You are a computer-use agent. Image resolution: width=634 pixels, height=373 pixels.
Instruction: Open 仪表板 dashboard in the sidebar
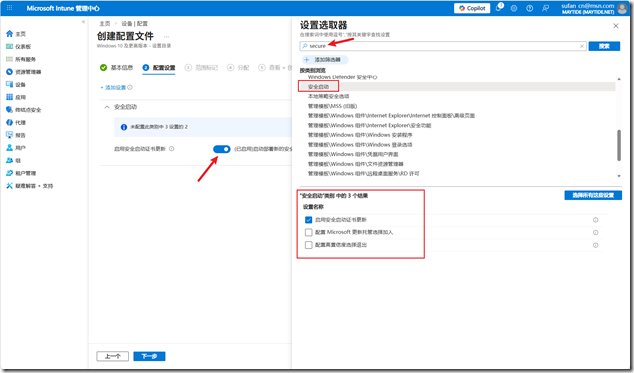19,47
